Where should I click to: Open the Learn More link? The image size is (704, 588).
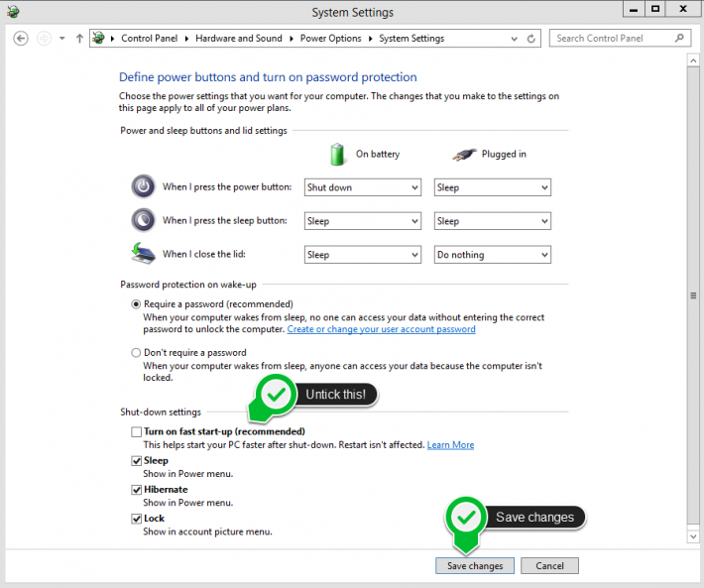click(x=450, y=445)
